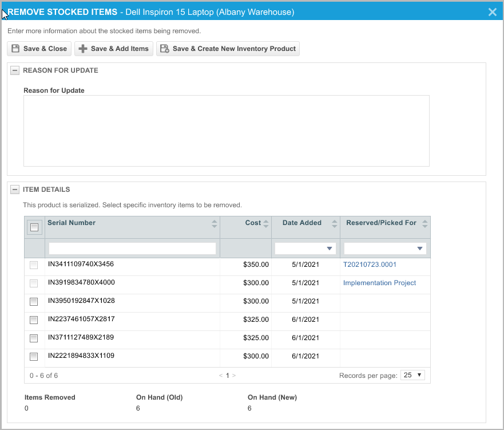Image resolution: width=504 pixels, height=430 pixels.
Task: Sort by Date Added column arrows
Action: click(335, 224)
